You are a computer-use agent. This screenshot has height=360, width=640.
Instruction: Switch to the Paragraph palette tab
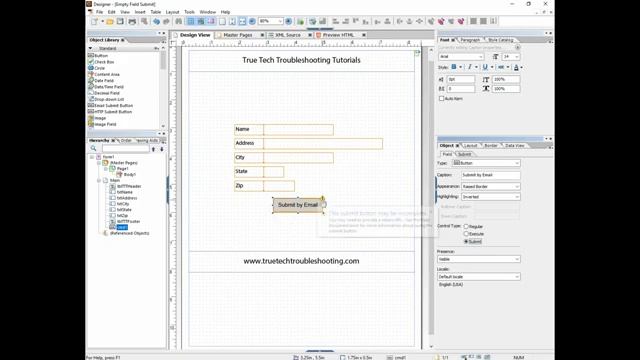click(470, 40)
